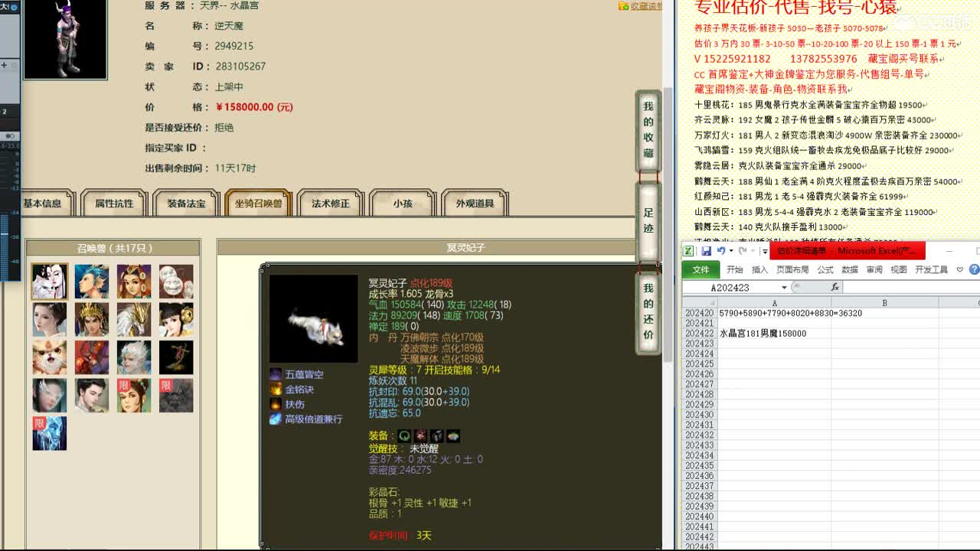
Task: Select the ice-blue crystal limited summon
Action: point(50,433)
